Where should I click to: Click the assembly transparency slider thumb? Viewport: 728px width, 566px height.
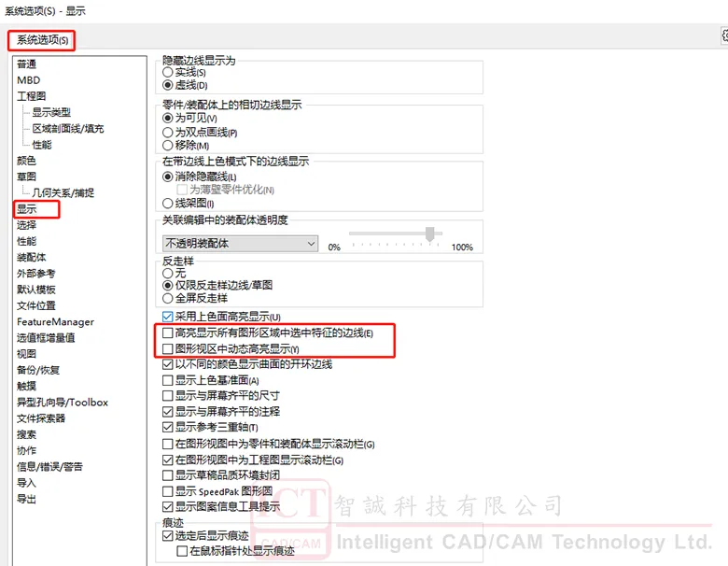[430, 234]
